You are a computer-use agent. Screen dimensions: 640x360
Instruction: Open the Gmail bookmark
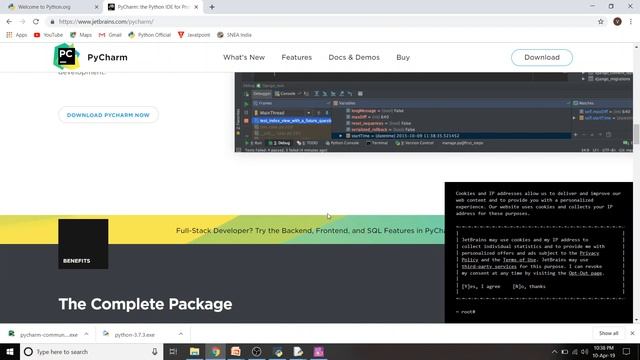110,35
